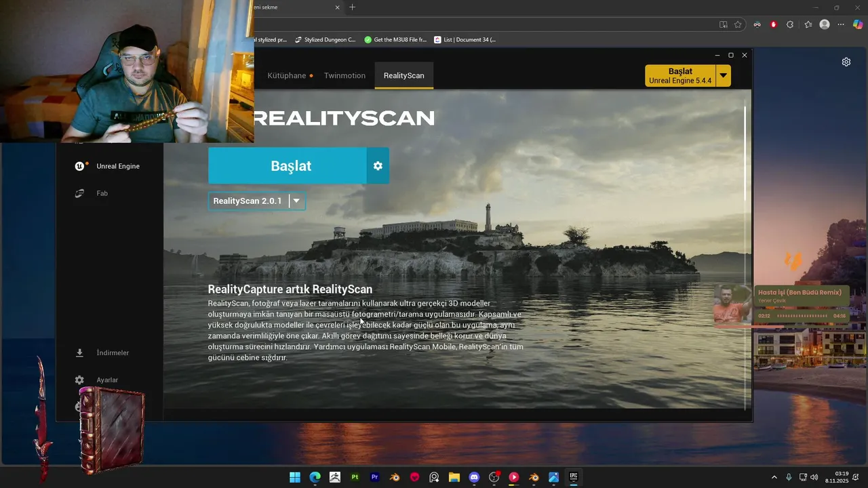Open Copilot icon in Edge toolbar
Viewport: 868px width, 488px height.
coord(859,24)
